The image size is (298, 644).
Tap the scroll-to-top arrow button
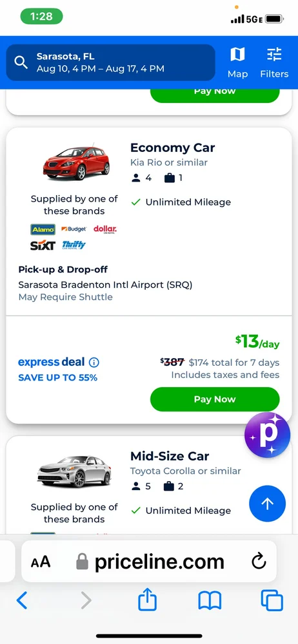[x=268, y=504]
